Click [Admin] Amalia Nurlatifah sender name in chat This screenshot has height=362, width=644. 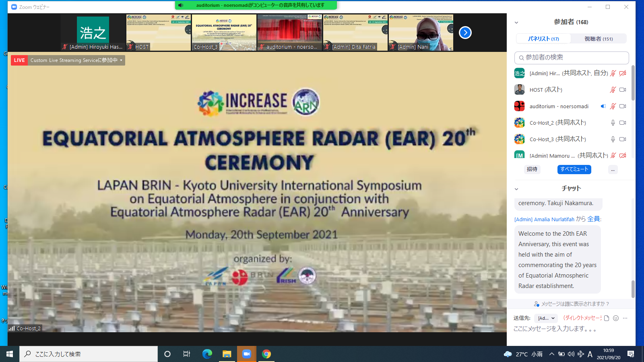coord(544,219)
